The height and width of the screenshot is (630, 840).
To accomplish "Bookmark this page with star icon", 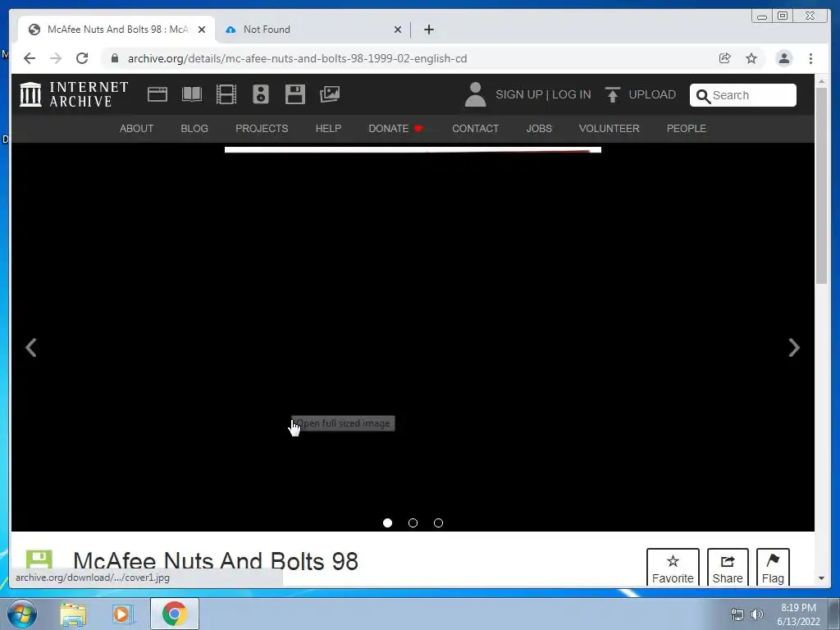I will 751,58.
